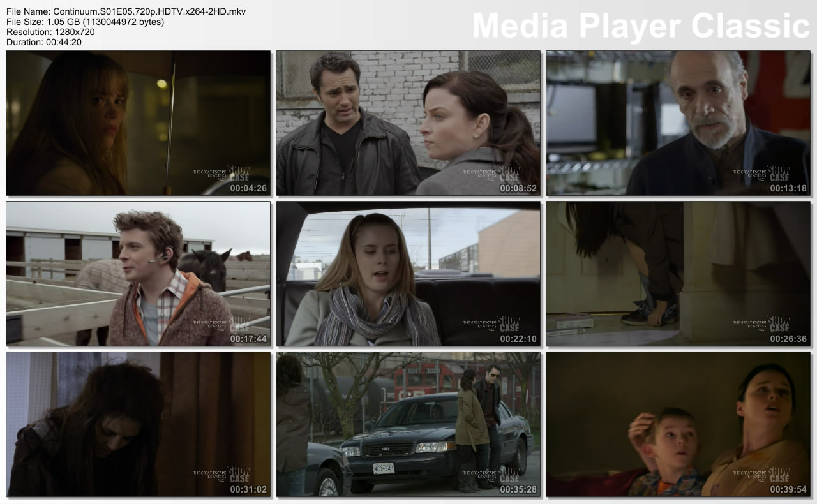The image size is (817, 504).
Task: Open the mother and boy thumbnail
Action: [x=678, y=424]
